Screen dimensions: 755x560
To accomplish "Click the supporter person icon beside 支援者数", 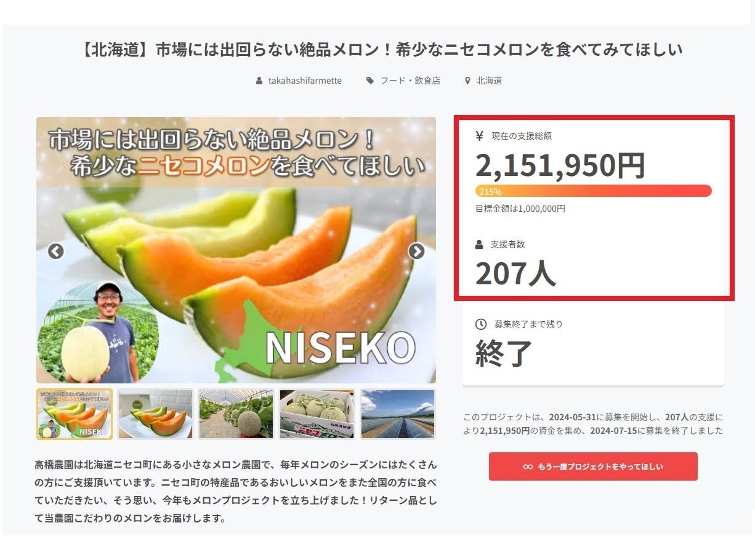I will [x=480, y=244].
